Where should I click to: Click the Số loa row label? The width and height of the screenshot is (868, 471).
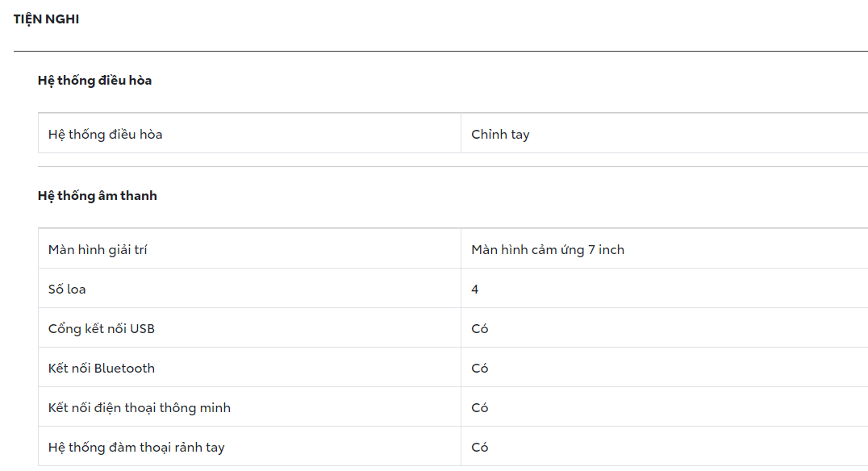[x=67, y=289]
